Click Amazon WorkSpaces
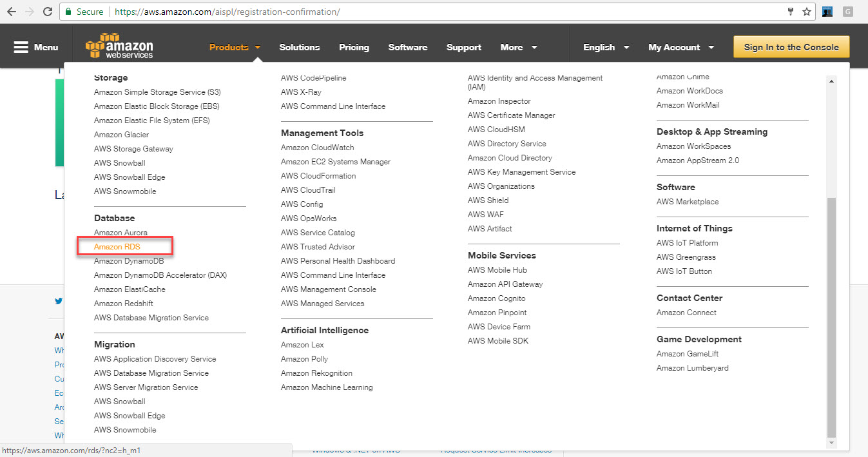 [x=694, y=146]
